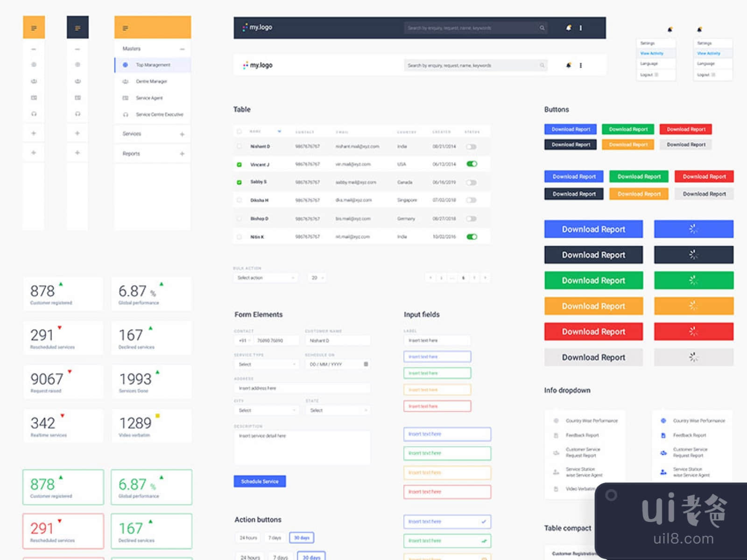
Task: Open the Service Type dropdown
Action: point(267,364)
